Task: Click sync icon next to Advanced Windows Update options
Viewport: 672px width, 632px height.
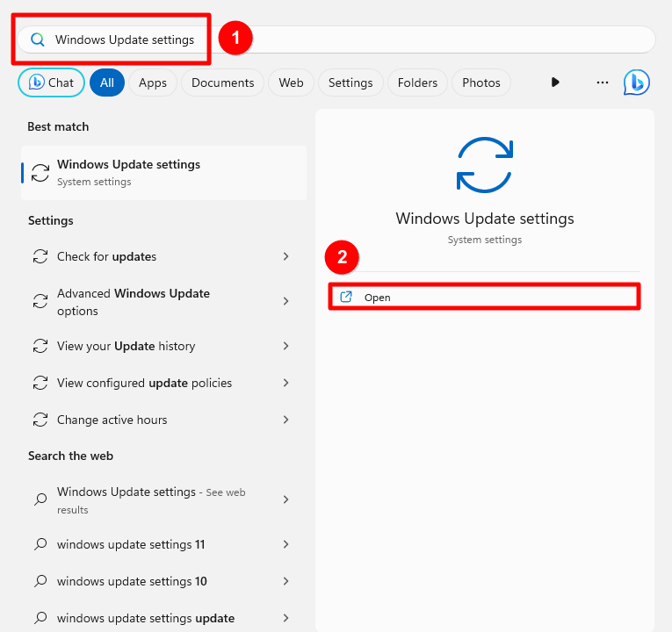Action: [40, 301]
